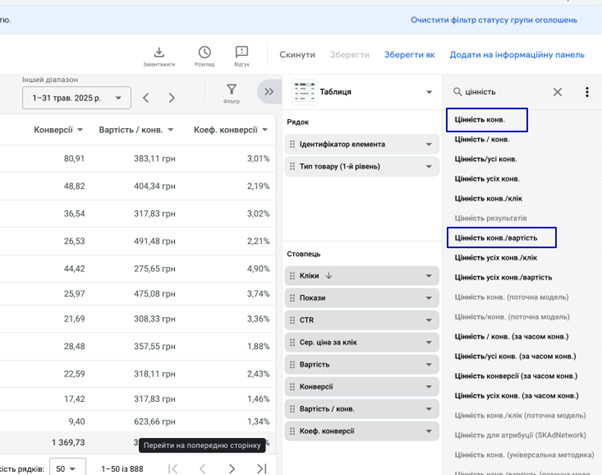Viewport: 602px width, 475px height.
Task: Collapse panel with double chevron icon
Action: tap(268, 92)
